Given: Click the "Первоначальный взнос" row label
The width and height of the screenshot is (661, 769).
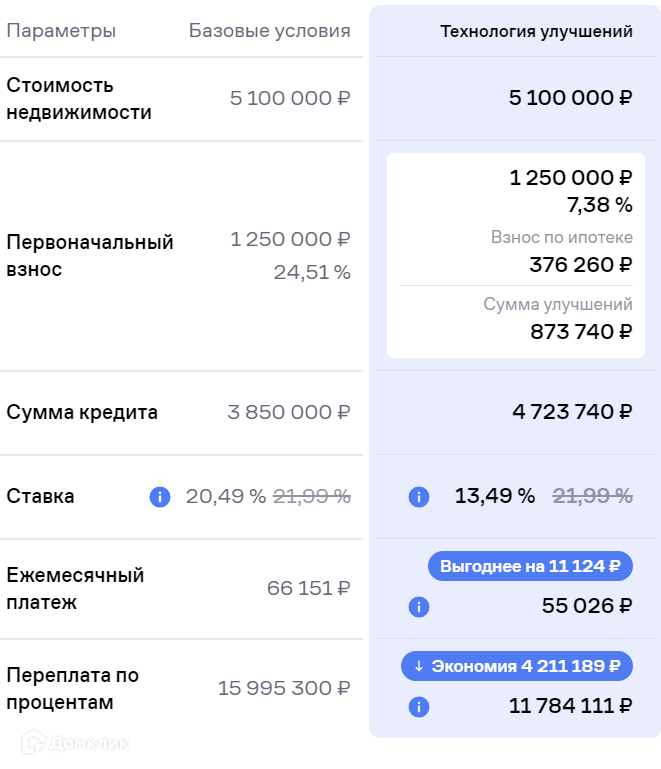Looking at the screenshot, I should (90, 256).
